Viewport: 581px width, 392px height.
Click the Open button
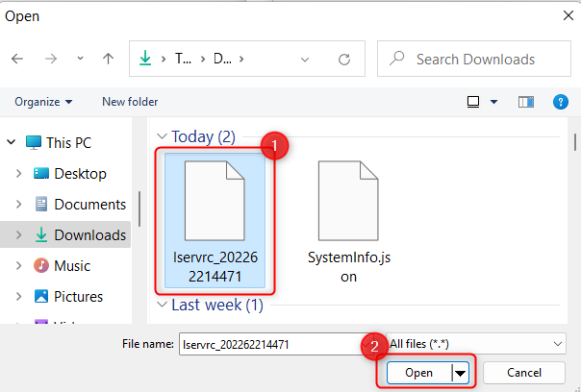pos(418,372)
